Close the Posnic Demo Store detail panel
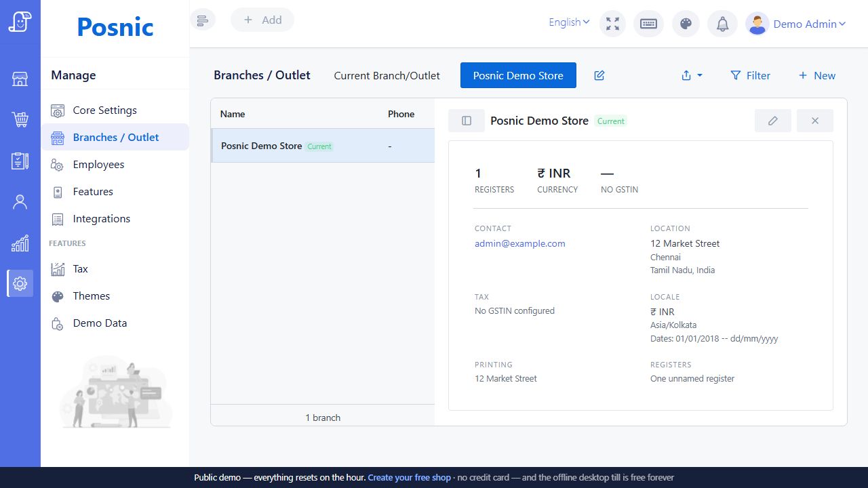Screen dimensions: 868x488 (815, 121)
